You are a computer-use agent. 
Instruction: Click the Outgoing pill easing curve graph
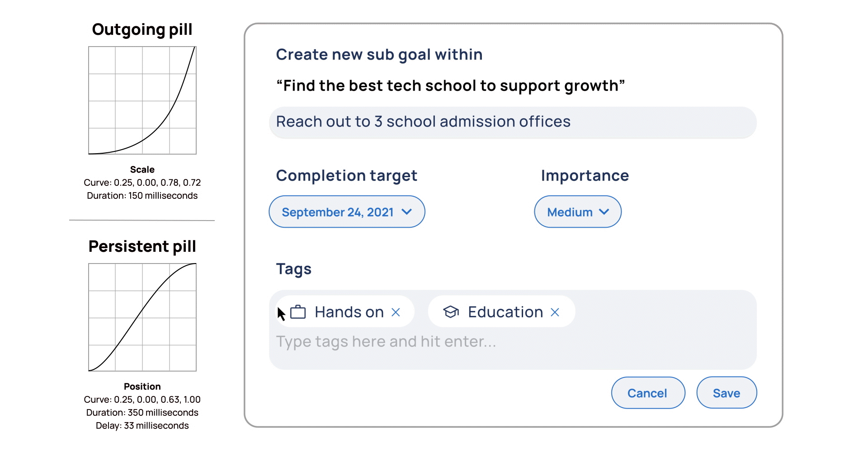pos(142,100)
